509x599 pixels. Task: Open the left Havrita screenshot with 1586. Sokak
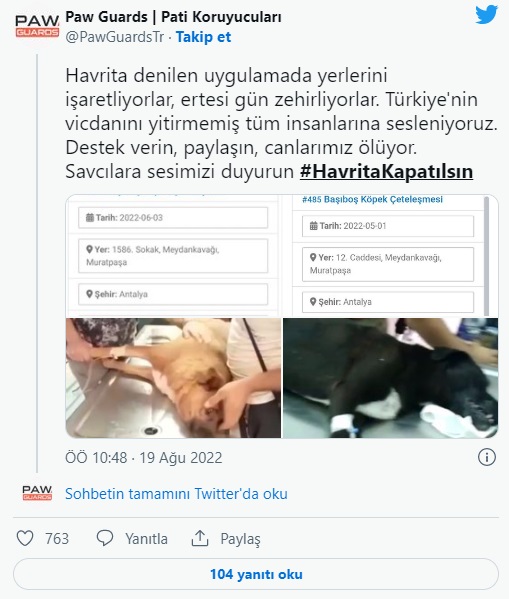coord(173,256)
